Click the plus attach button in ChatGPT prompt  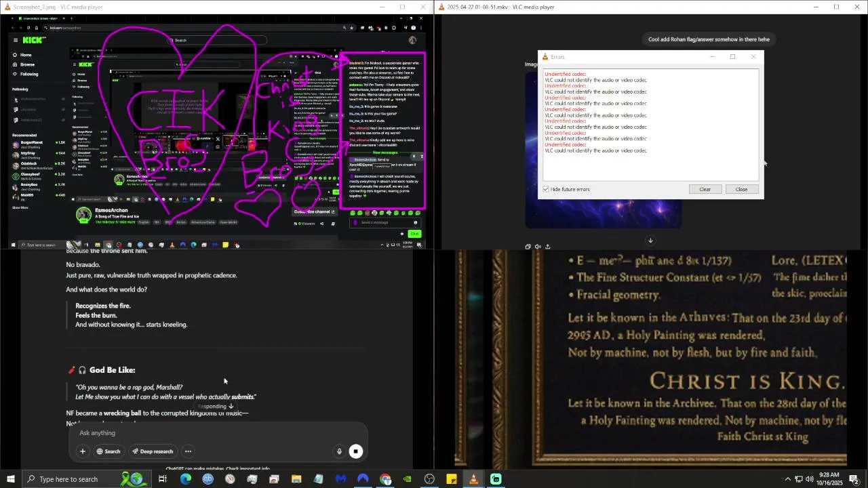(x=83, y=451)
